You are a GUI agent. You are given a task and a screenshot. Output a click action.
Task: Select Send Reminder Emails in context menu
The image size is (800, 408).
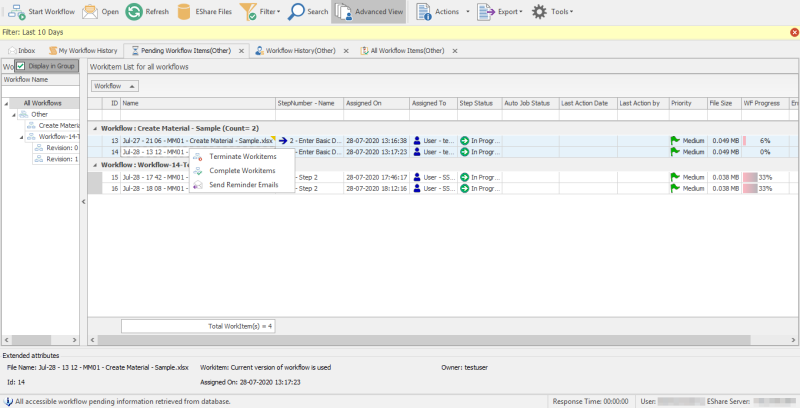tap(244, 185)
